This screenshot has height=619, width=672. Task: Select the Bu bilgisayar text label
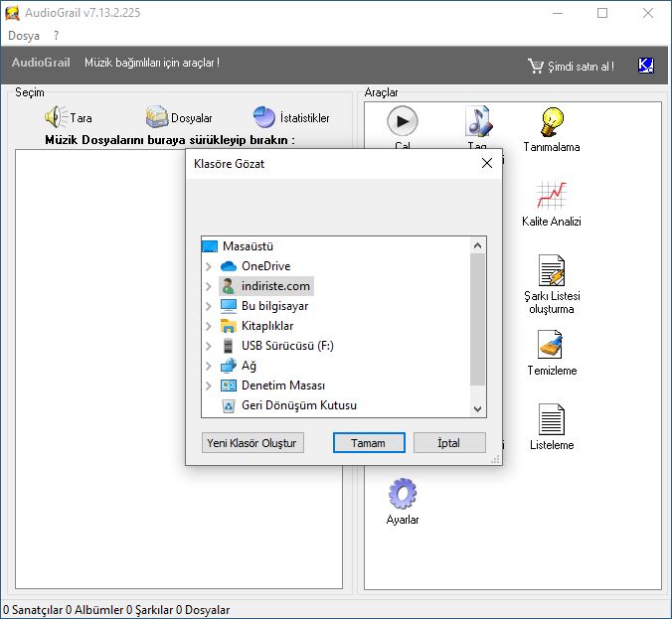click(x=274, y=306)
